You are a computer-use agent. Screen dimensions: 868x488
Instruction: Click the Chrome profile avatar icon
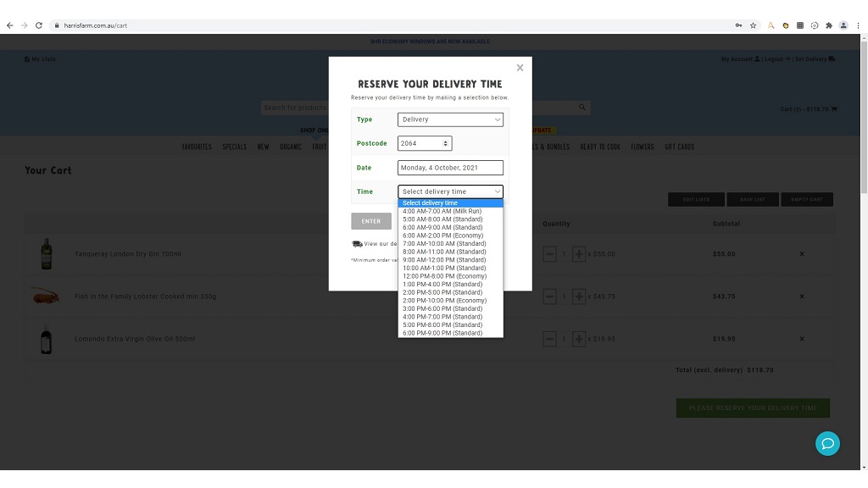coord(843,25)
